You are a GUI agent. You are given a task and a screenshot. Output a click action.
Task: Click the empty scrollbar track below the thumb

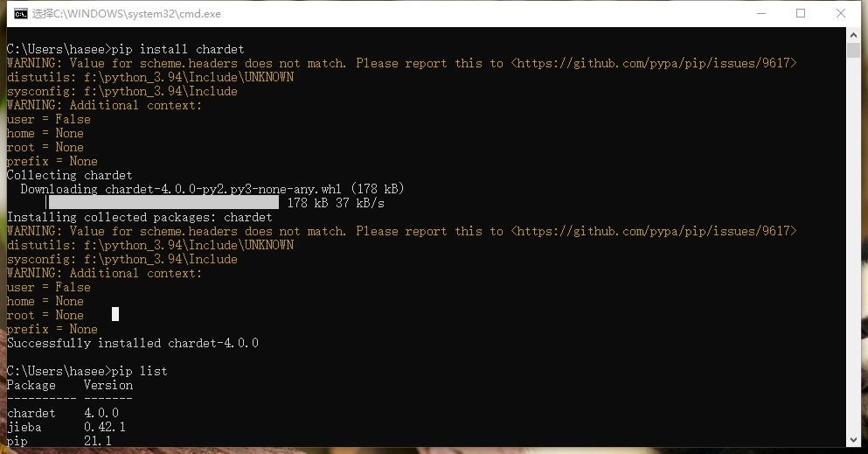854,262
